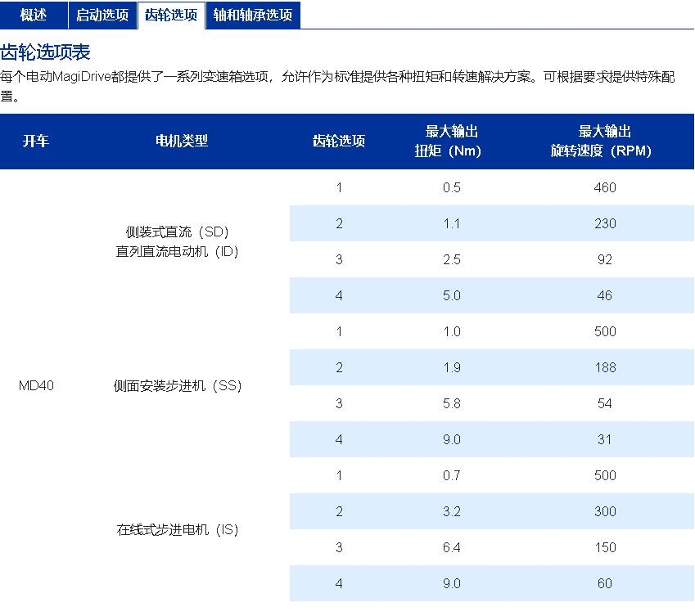Image resolution: width=695 pixels, height=616 pixels.
Task: Click the 60 RPM value
Action: pyautogui.click(x=605, y=583)
